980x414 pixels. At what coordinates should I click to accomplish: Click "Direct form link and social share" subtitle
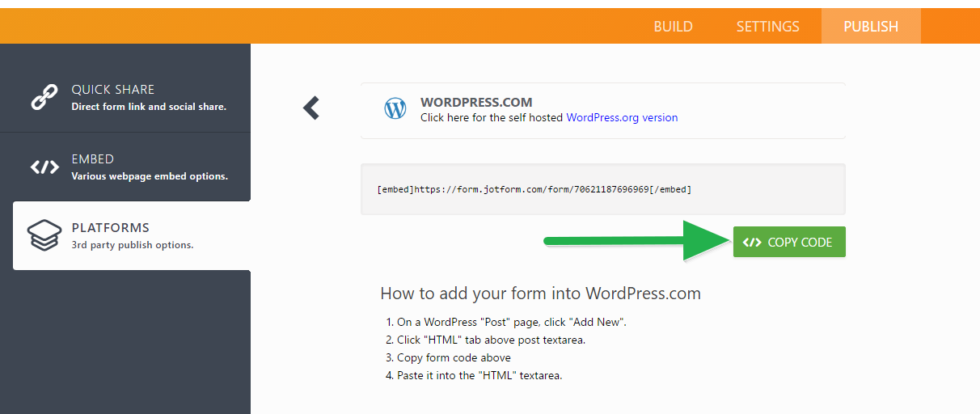[x=149, y=107]
